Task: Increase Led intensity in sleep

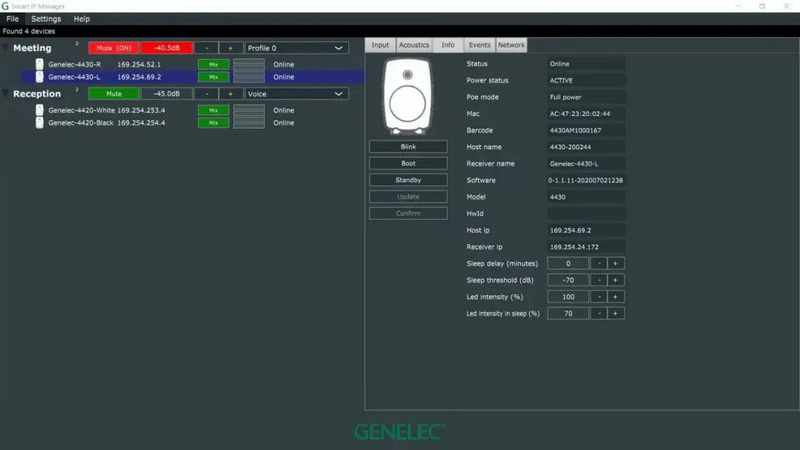Action: [x=615, y=313]
